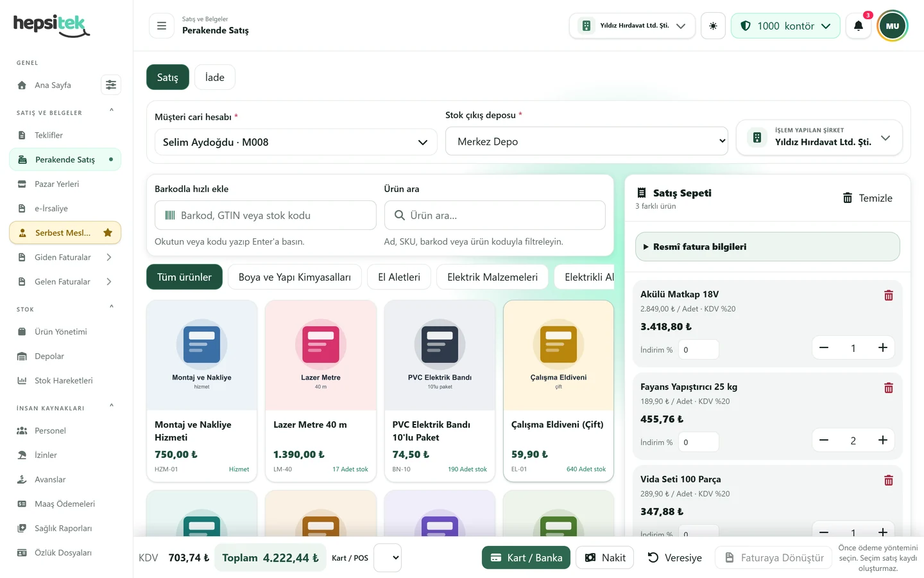
Task: Select Boya ve Yapı Kimyasalları tab
Action: click(x=295, y=277)
